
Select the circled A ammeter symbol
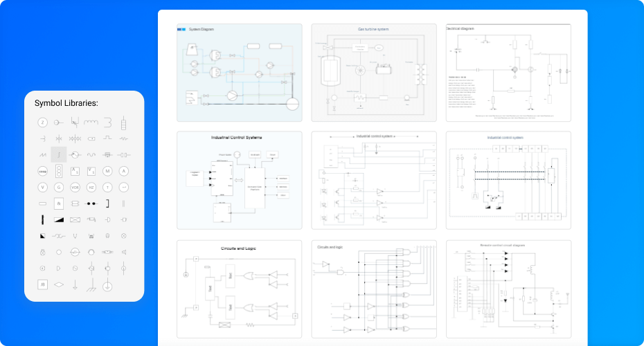click(124, 171)
